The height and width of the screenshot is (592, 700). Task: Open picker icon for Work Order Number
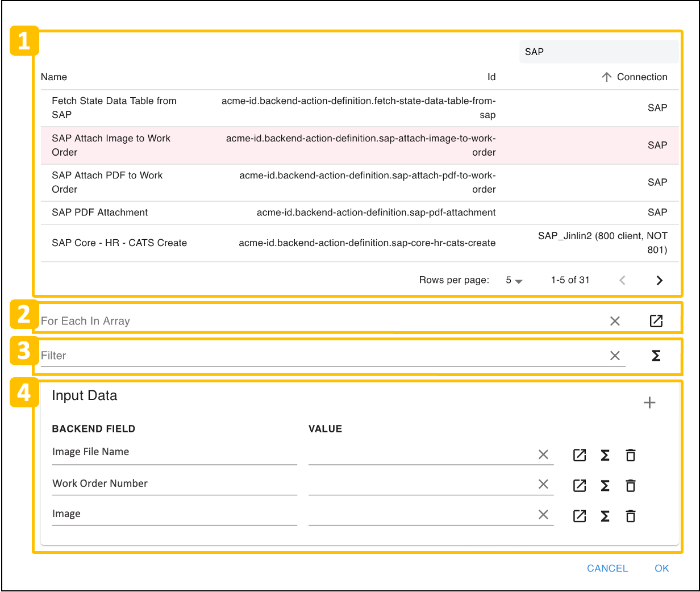tap(580, 485)
